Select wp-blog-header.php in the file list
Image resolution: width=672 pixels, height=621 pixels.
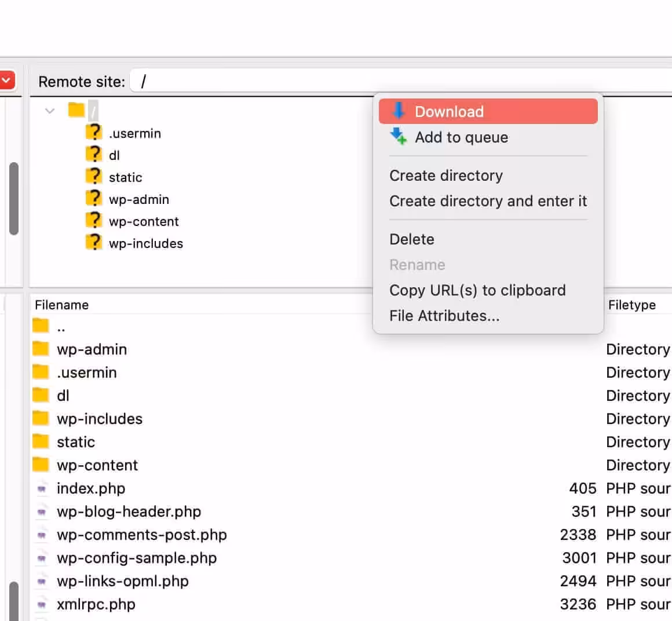(x=129, y=511)
